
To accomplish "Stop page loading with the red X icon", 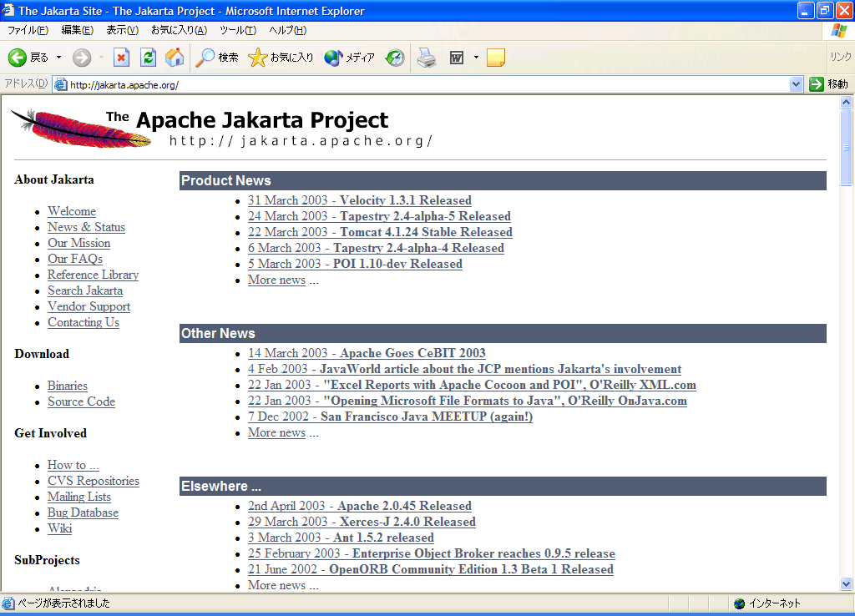I will (121, 58).
